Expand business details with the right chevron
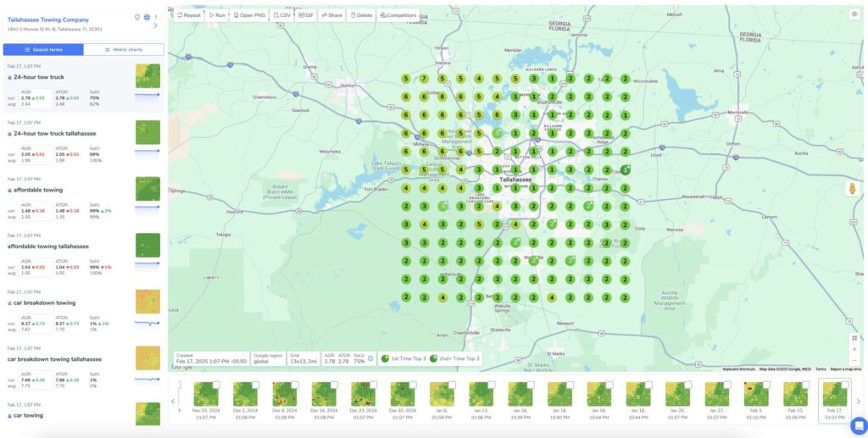Screen dimensions: 868x438 [155, 25]
